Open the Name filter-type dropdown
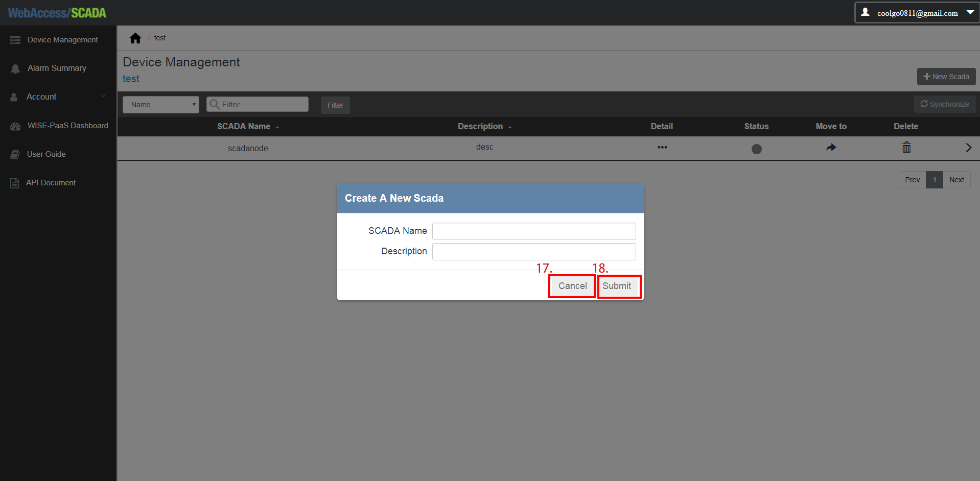Image resolution: width=980 pixels, height=481 pixels. click(x=161, y=105)
